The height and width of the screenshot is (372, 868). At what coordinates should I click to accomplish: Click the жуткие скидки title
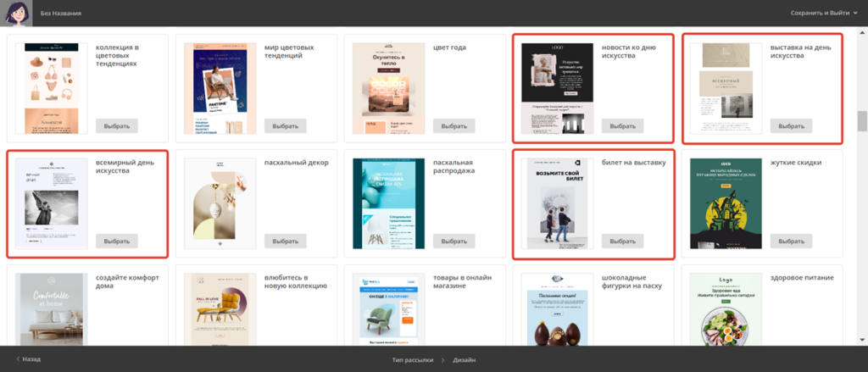(x=795, y=163)
